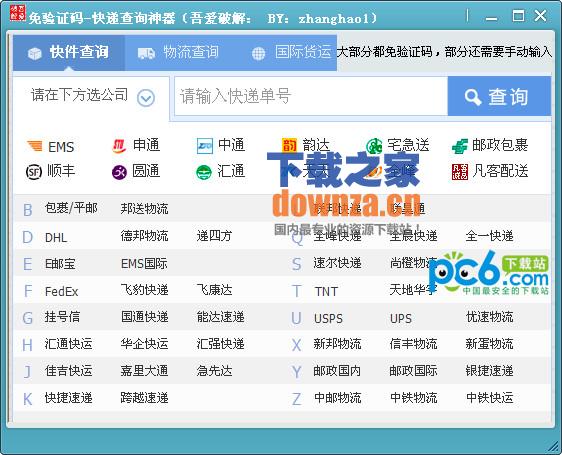Choose 佳吉快运 carrier
Viewport: 562px width, 455px height.
tap(68, 371)
